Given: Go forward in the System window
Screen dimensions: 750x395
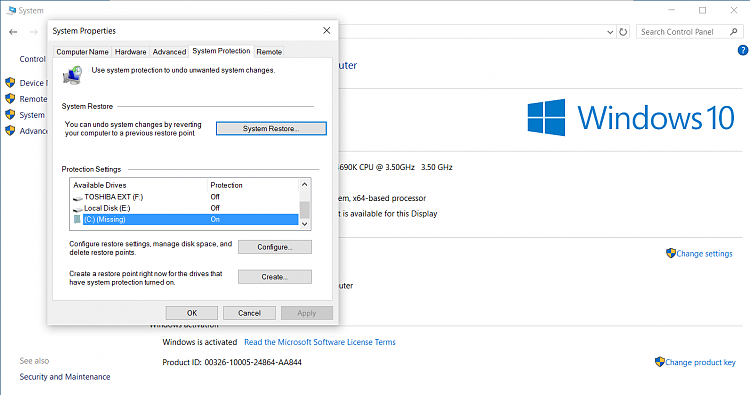Looking at the screenshot, I should (33, 32).
